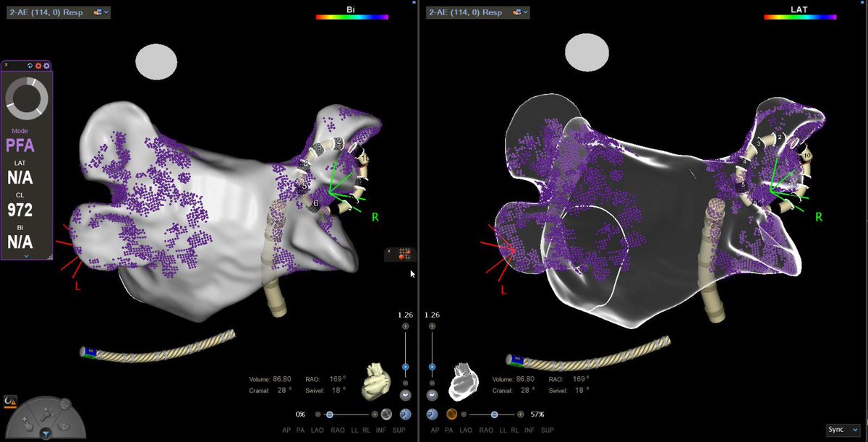Select the AP view in the left pane
Image resolution: width=868 pixels, height=442 pixels.
(x=287, y=430)
